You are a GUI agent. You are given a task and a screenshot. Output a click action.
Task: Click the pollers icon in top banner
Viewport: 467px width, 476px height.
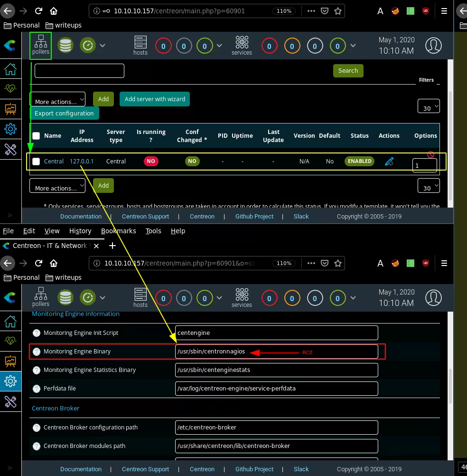click(x=41, y=46)
